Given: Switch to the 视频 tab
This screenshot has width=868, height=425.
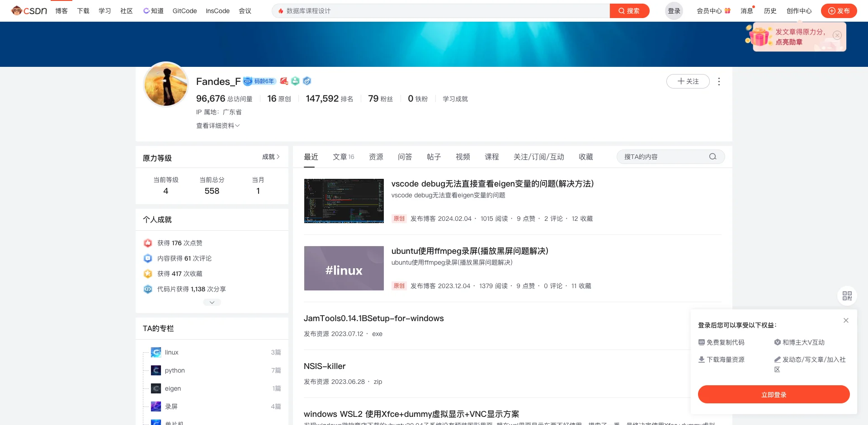Looking at the screenshot, I should pyautogui.click(x=463, y=157).
